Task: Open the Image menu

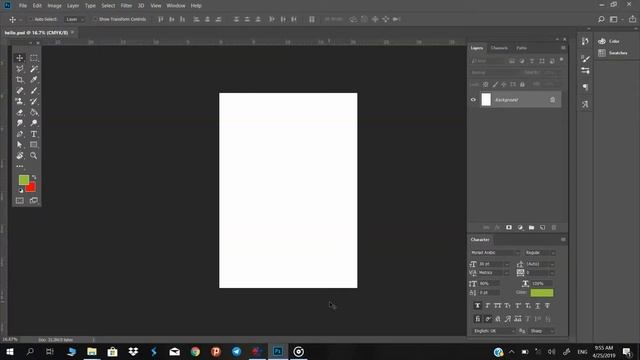Action: click(x=54, y=6)
